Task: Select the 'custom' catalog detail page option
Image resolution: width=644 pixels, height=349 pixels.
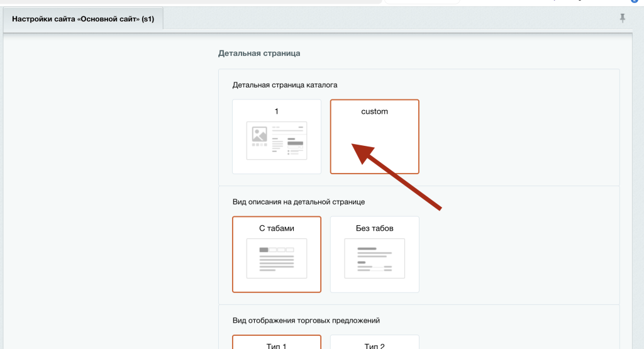Action: click(374, 112)
